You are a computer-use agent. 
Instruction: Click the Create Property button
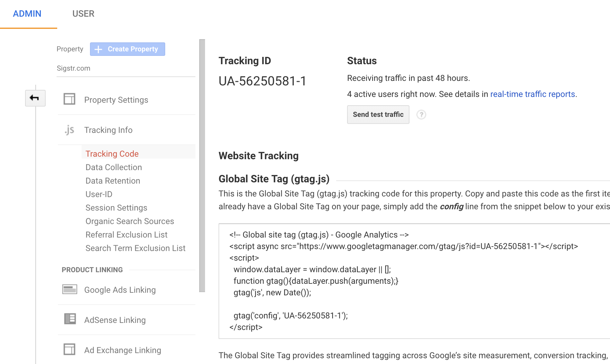[x=128, y=49]
